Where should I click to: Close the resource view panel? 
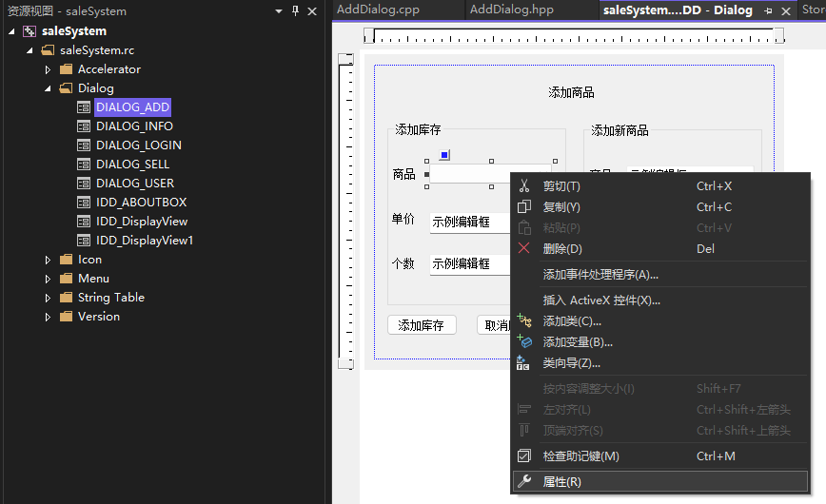coord(312,11)
